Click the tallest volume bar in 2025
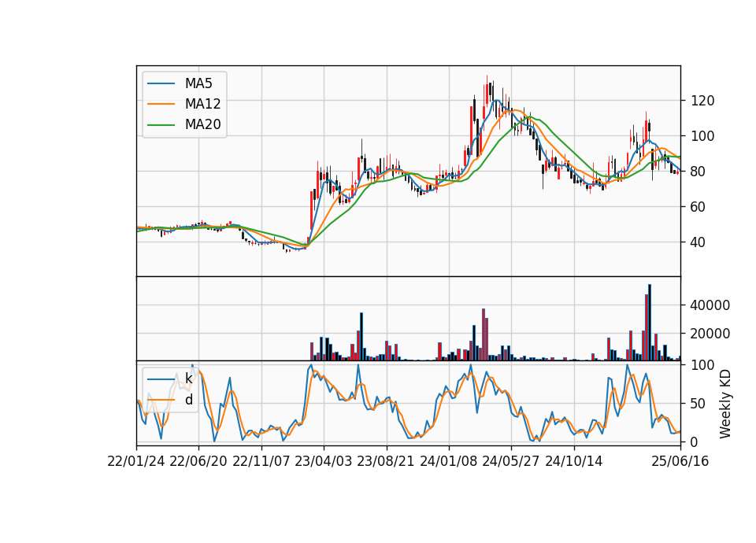The image size is (756, 543). pyautogui.click(x=650, y=323)
